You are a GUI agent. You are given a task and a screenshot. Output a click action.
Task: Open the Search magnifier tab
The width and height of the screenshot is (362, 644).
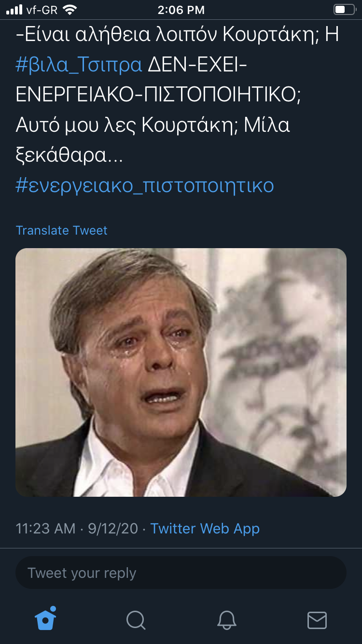coord(136,620)
